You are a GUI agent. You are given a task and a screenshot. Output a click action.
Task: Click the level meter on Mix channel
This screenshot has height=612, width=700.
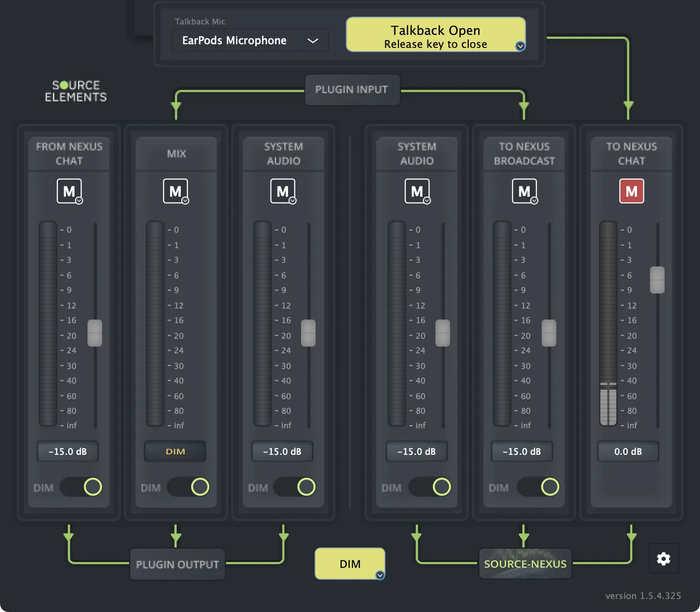coord(155,324)
